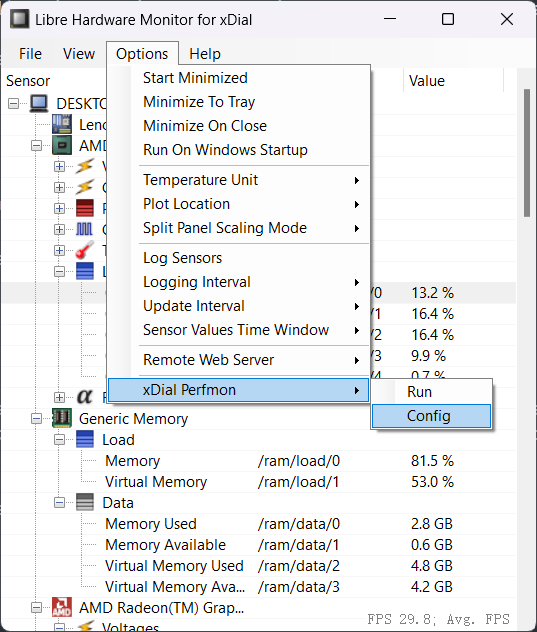
Task: Click the red thermometer temperature icon
Action: [x=85, y=250]
